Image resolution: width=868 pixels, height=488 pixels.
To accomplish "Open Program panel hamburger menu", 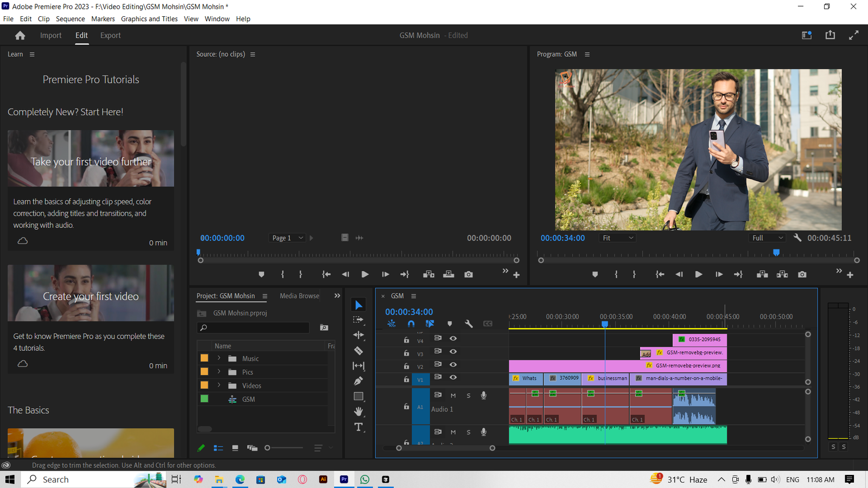I will (x=587, y=54).
